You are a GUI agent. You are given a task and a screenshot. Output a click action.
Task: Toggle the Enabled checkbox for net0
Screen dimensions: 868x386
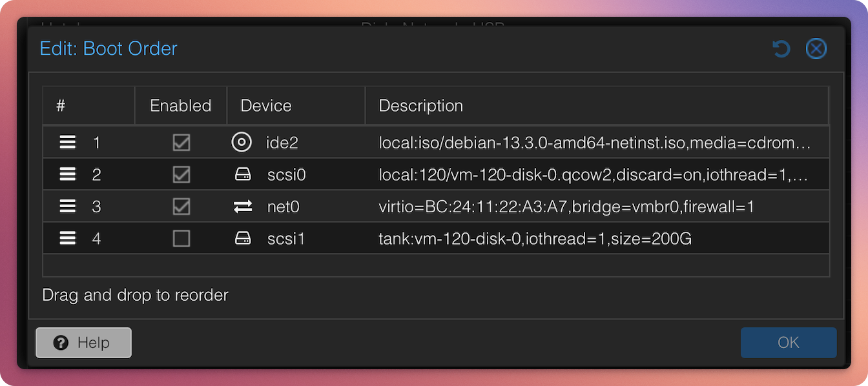(181, 207)
